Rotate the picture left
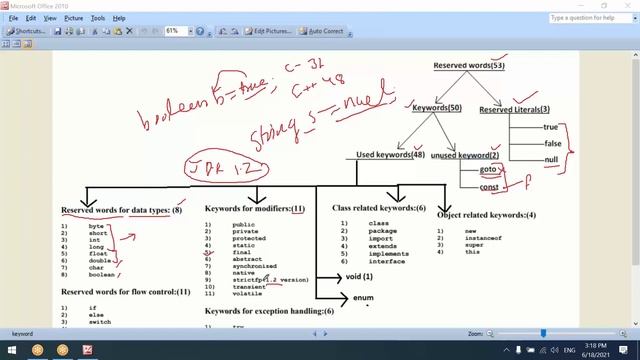640x360 pixels. pyautogui.click(x=223, y=31)
